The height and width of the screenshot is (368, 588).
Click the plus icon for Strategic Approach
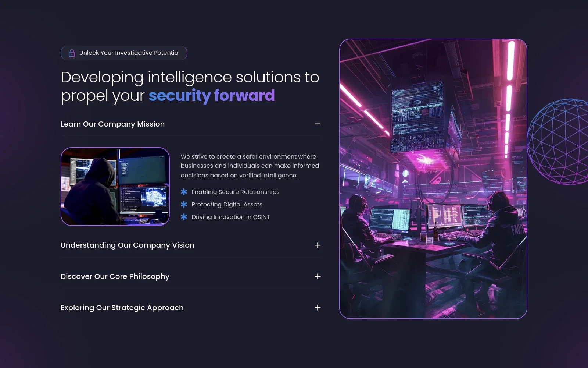tap(318, 308)
